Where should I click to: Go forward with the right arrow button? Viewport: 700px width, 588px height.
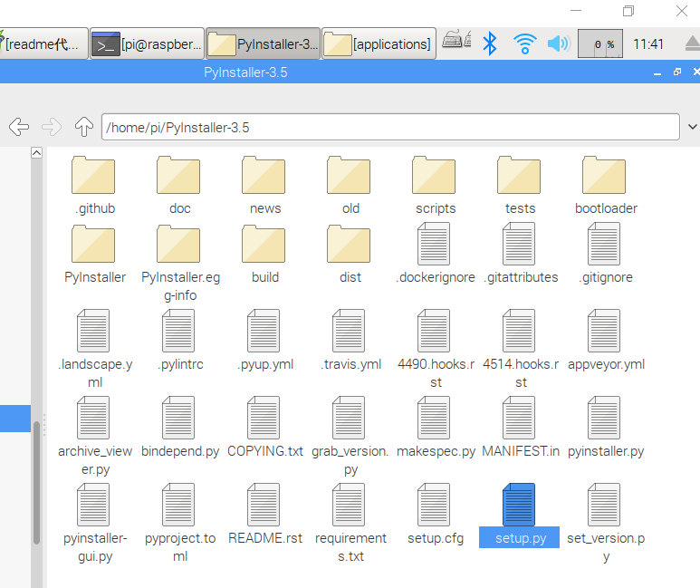(x=52, y=128)
